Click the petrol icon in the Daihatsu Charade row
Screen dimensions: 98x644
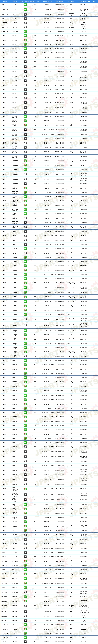click(x=25, y=31)
